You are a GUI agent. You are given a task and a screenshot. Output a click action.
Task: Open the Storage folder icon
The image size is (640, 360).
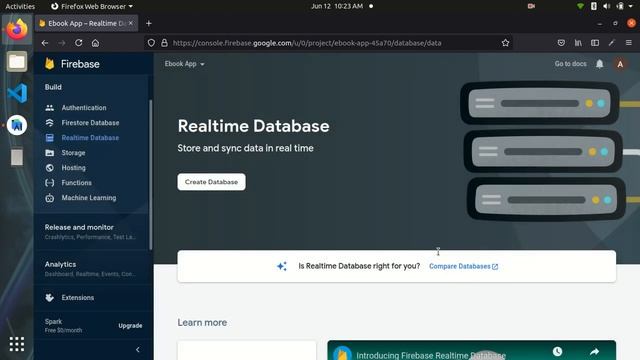(x=49, y=153)
